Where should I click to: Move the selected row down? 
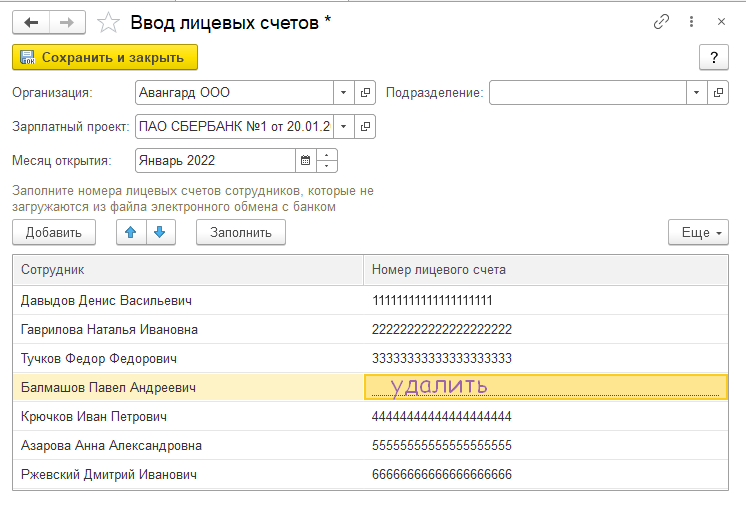[160, 232]
